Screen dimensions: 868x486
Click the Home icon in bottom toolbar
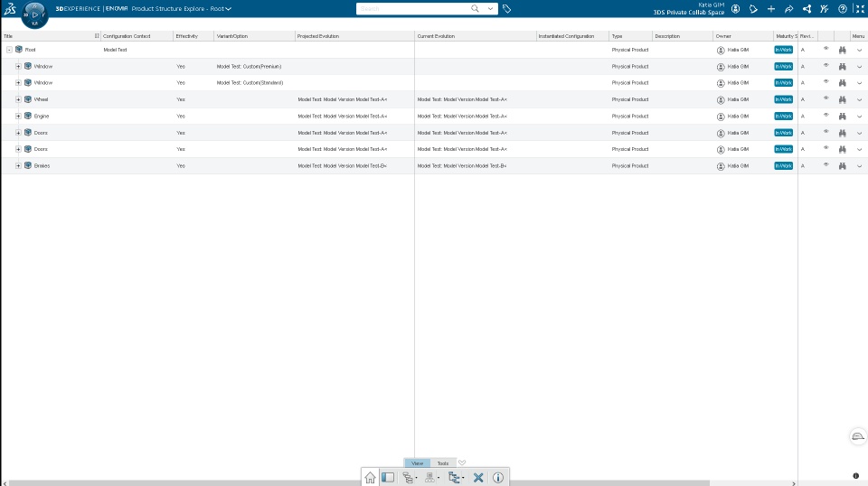pos(370,478)
